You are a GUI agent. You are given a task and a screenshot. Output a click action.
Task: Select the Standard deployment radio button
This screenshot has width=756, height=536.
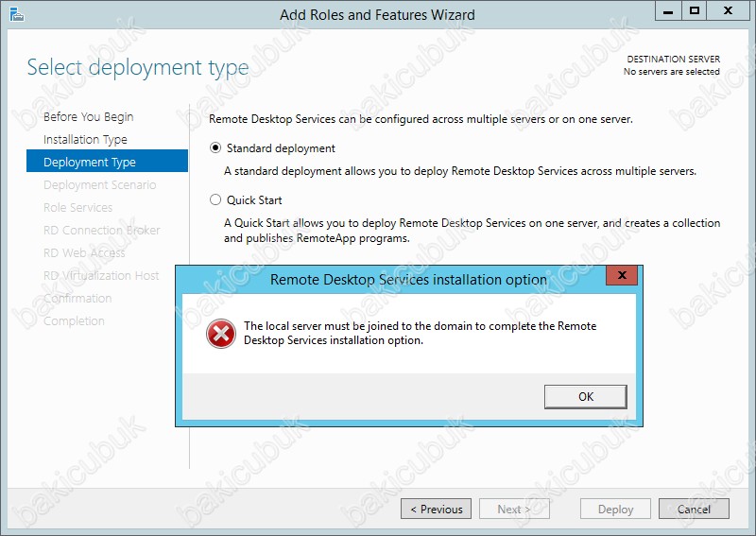pyautogui.click(x=215, y=148)
